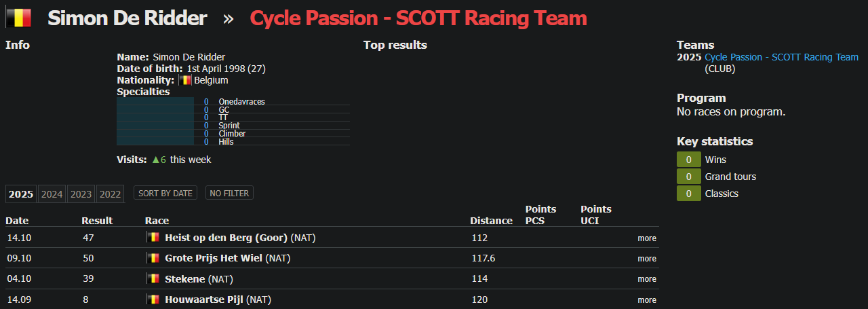
Task: Show the 2022 season results
Action: point(110,194)
